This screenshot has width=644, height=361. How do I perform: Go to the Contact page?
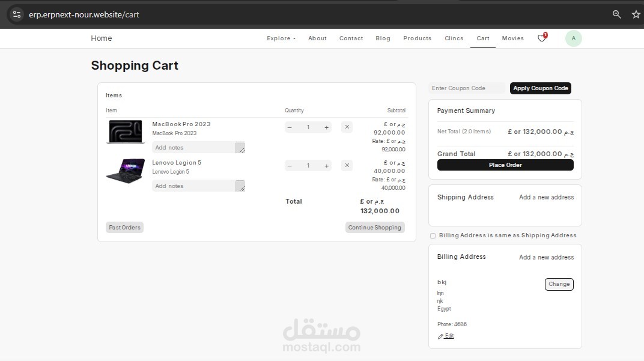[351, 38]
